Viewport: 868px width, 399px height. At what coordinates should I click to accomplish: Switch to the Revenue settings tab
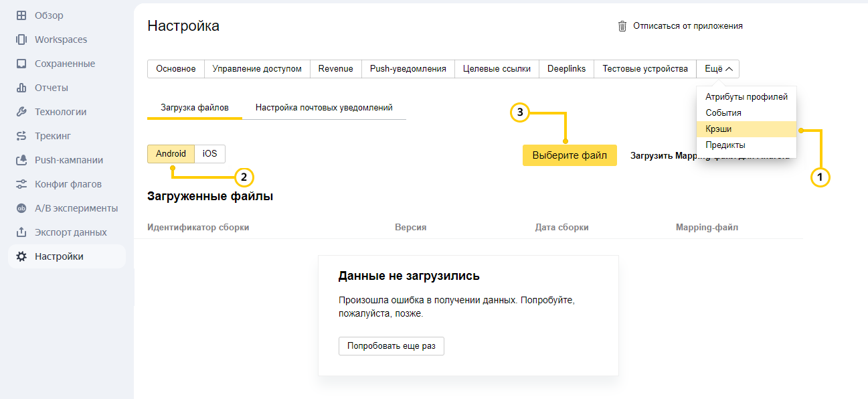point(335,69)
